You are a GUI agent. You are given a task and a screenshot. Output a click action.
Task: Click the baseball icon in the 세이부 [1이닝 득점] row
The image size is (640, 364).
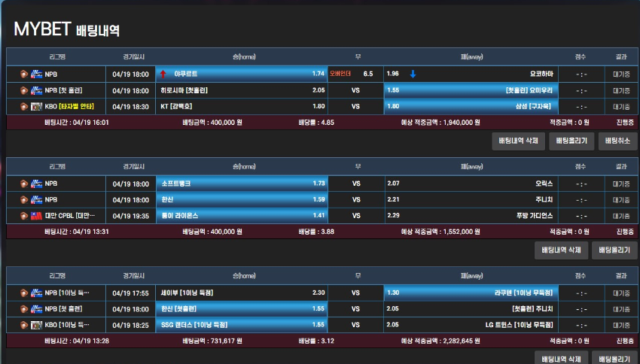pyautogui.click(x=24, y=293)
